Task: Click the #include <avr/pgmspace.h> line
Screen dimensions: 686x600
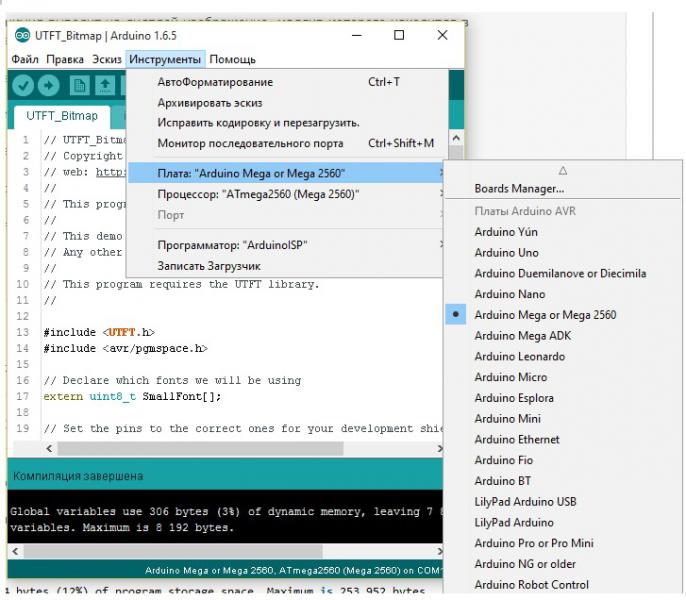Action: point(125,348)
